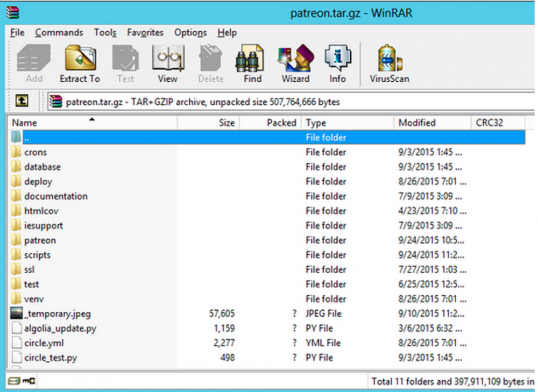Click the Add toolbar icon
This screenshot has width=538, height=392.
point(33,58)
